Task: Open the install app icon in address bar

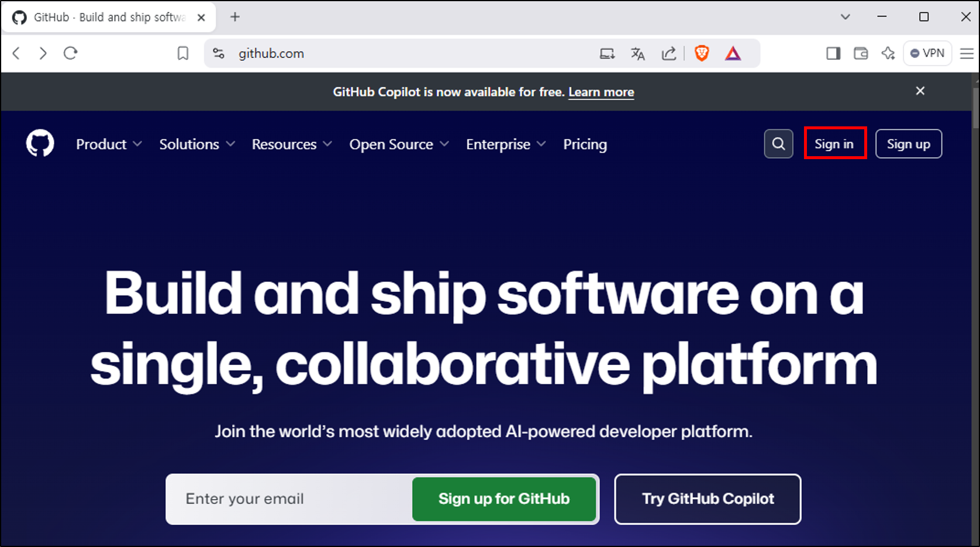Action: [608, 54]
